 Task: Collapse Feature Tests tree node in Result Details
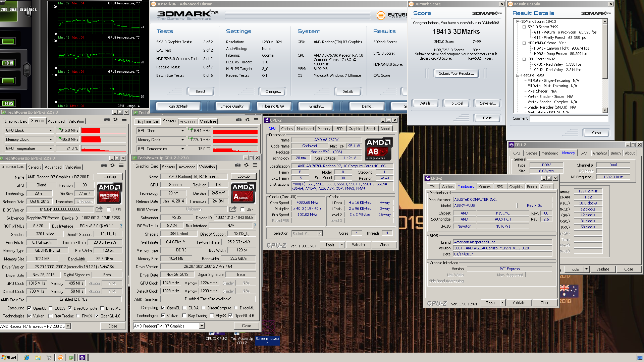click(518, 75)
